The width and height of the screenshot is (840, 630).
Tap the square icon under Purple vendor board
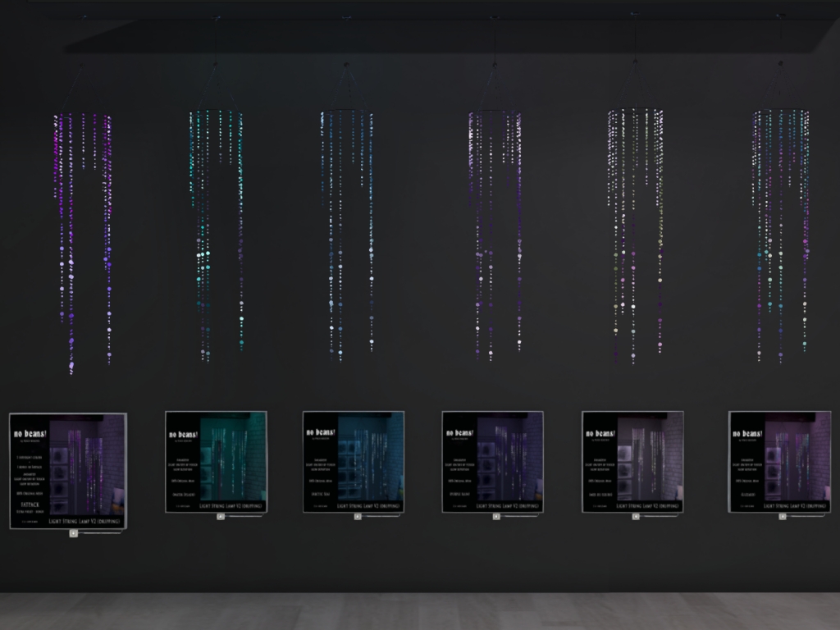[496, 517]
